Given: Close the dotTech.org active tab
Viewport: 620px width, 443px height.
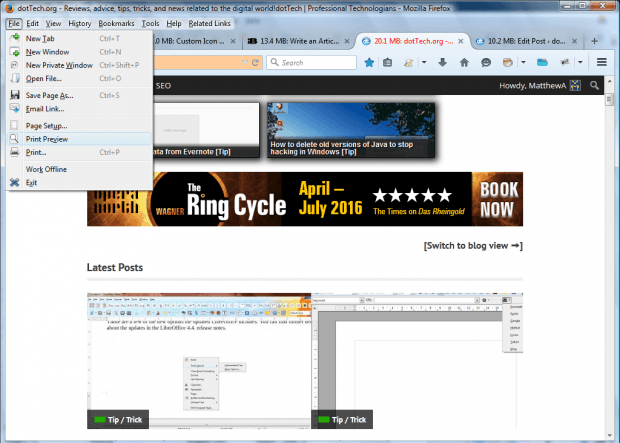Looking at the screenshot, I should point(461,41).
